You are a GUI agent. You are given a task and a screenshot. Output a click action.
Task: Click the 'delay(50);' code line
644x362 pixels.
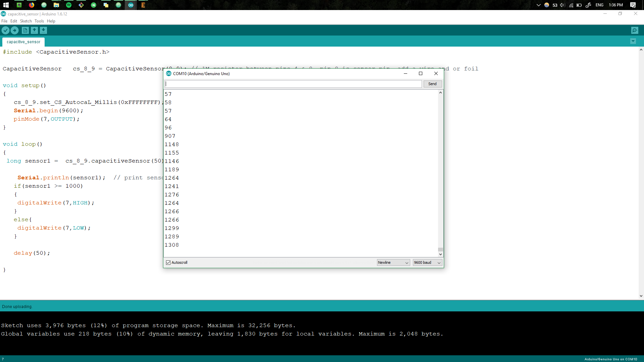(x=32, y=253)
